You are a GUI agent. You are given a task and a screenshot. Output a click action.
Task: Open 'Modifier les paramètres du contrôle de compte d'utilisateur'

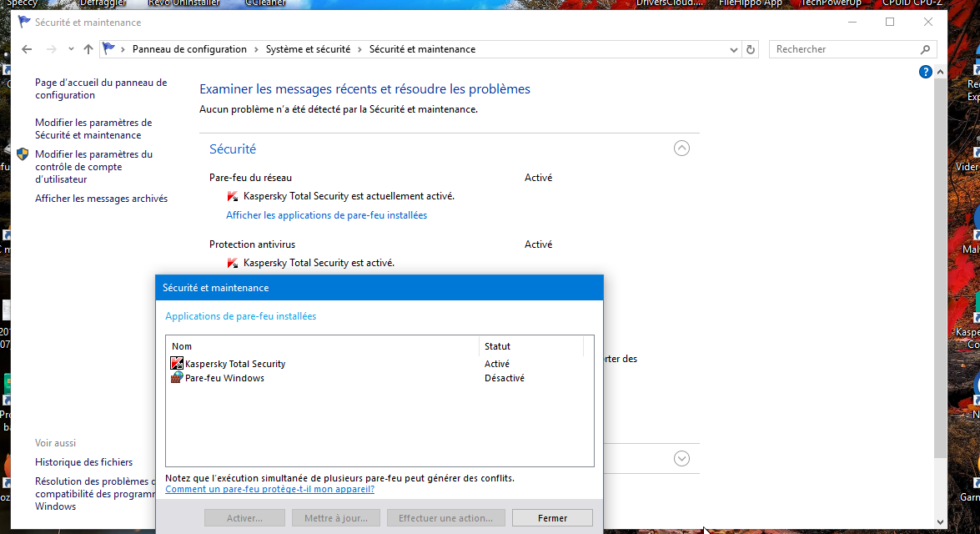pyautogui.click(x=93, y=167)
